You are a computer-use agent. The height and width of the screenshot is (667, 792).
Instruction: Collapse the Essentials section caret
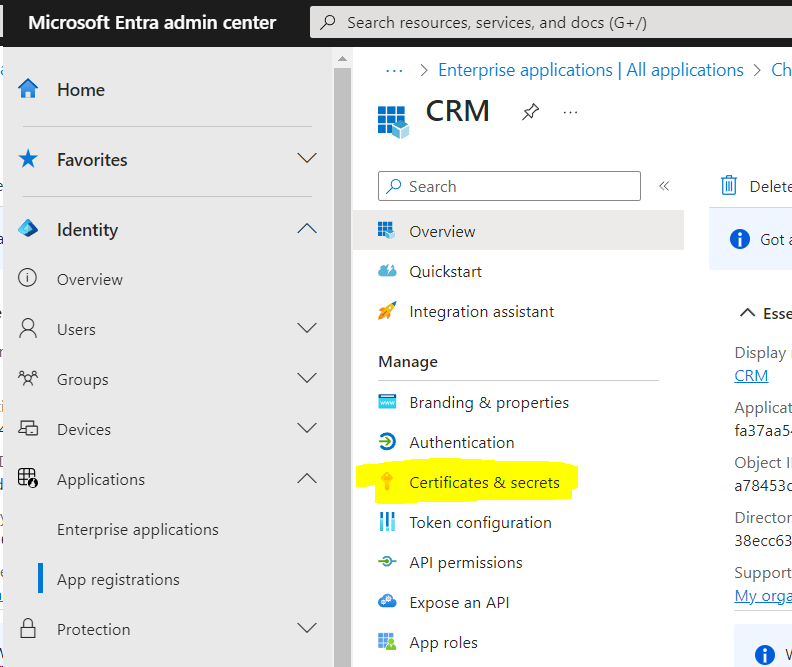(748, 313)
